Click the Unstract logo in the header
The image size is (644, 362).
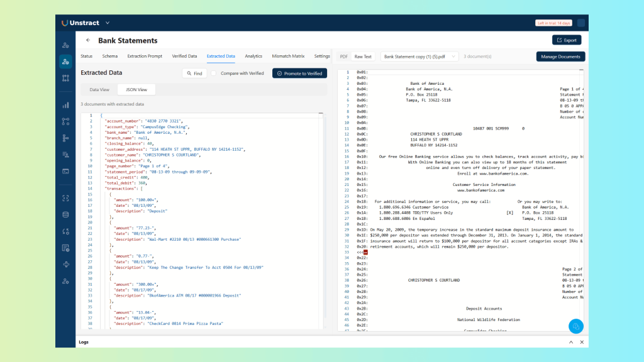click(80, 23)
